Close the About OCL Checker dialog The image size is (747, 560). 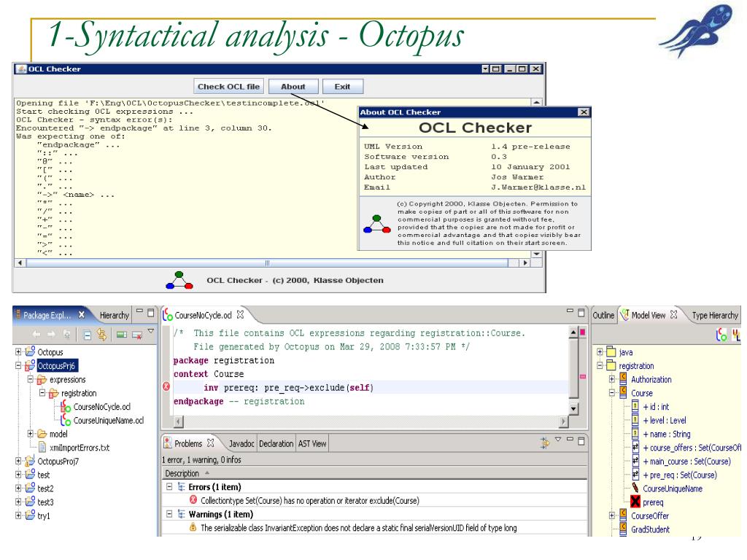coord(584,112)
